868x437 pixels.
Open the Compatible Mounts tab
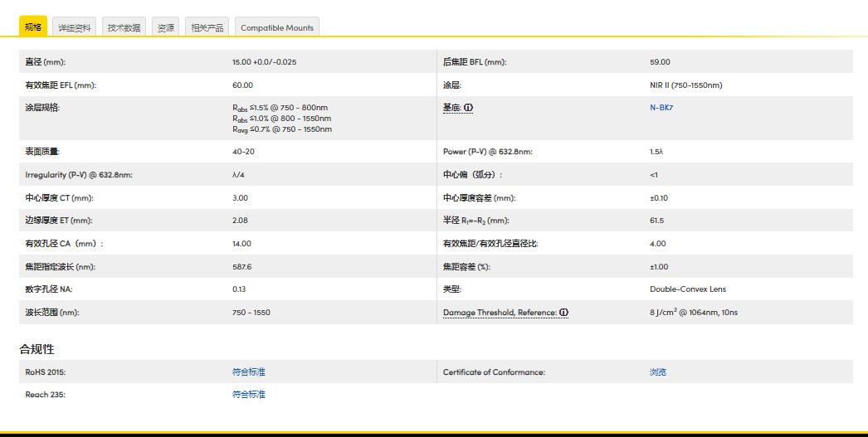coord(277,27)
